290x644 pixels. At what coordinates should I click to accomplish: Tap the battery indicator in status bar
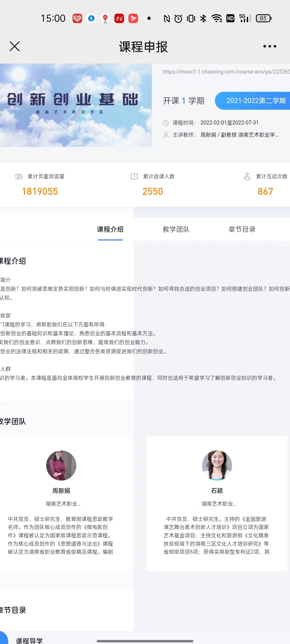pos(263,18)
